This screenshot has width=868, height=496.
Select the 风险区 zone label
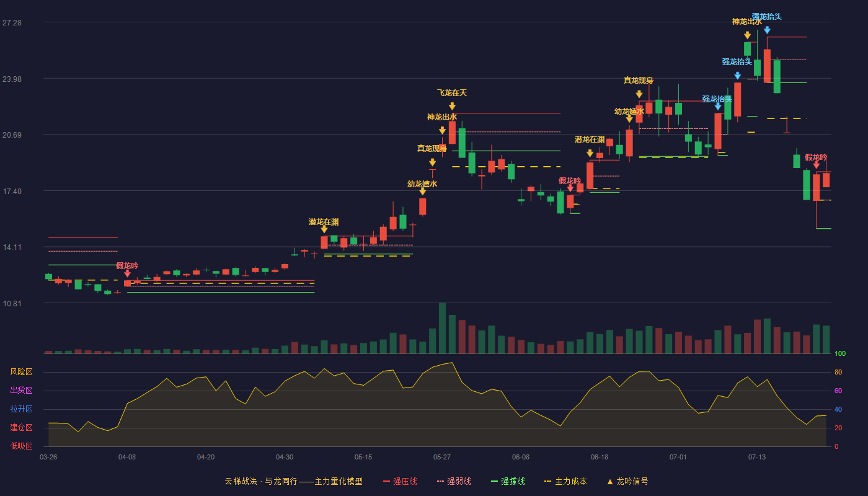[x=21, y=372]
